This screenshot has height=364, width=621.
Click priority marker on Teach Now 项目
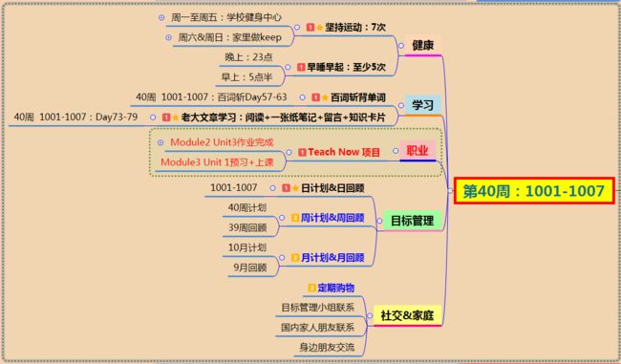(302, 152)
